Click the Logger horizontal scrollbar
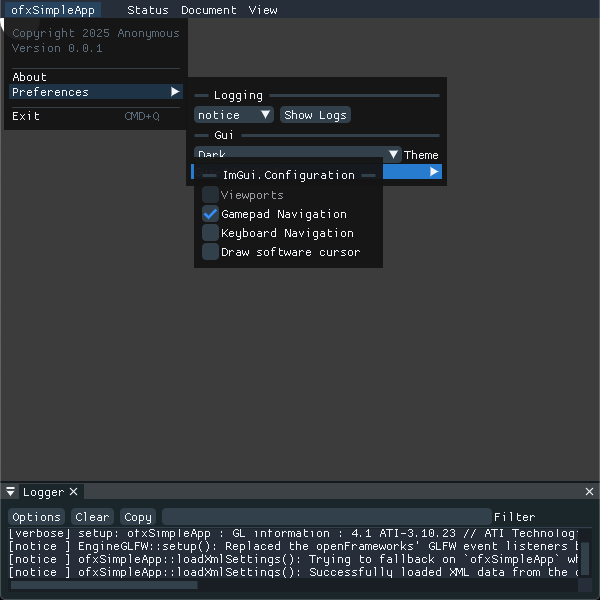The height and width of the screenshot is (600, 600). [104, 585]
